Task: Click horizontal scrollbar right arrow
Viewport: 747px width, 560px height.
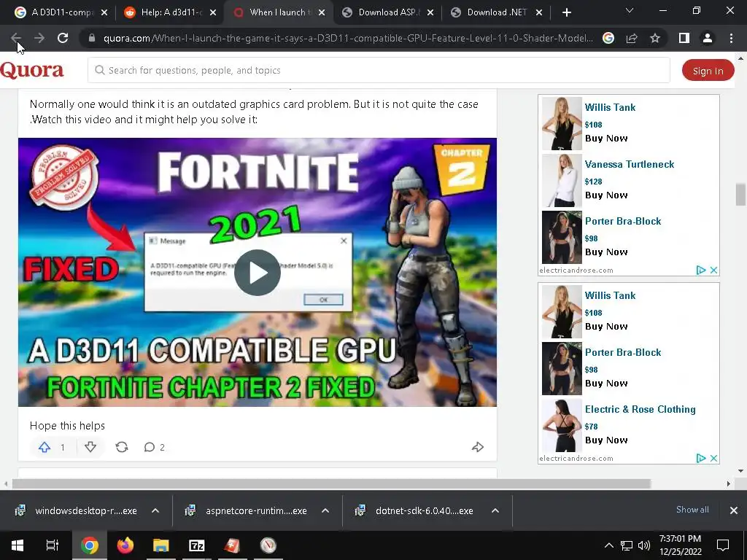Action: (729, 484)
